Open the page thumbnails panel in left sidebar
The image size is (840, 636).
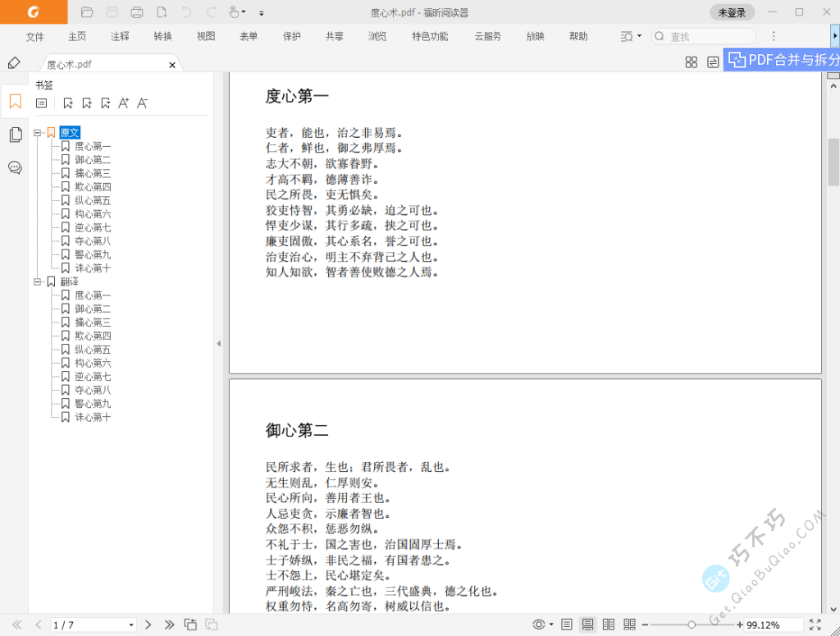coord(15,135)
